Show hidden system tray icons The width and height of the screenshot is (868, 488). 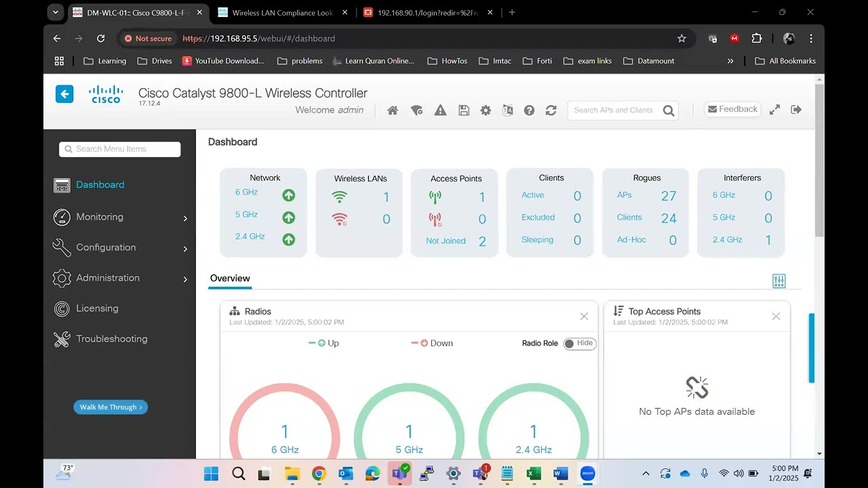(646, 474)
